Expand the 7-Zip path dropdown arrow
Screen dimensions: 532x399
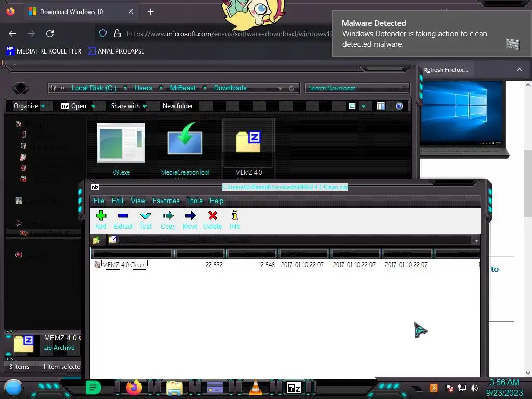click(x=476, y=241)
